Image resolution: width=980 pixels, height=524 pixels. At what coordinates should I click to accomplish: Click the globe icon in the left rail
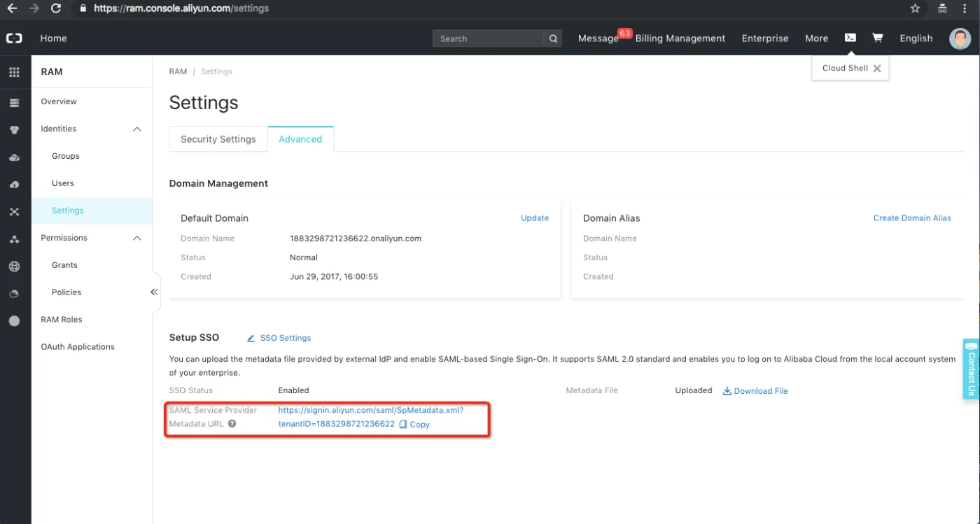[x=14, y=267]
